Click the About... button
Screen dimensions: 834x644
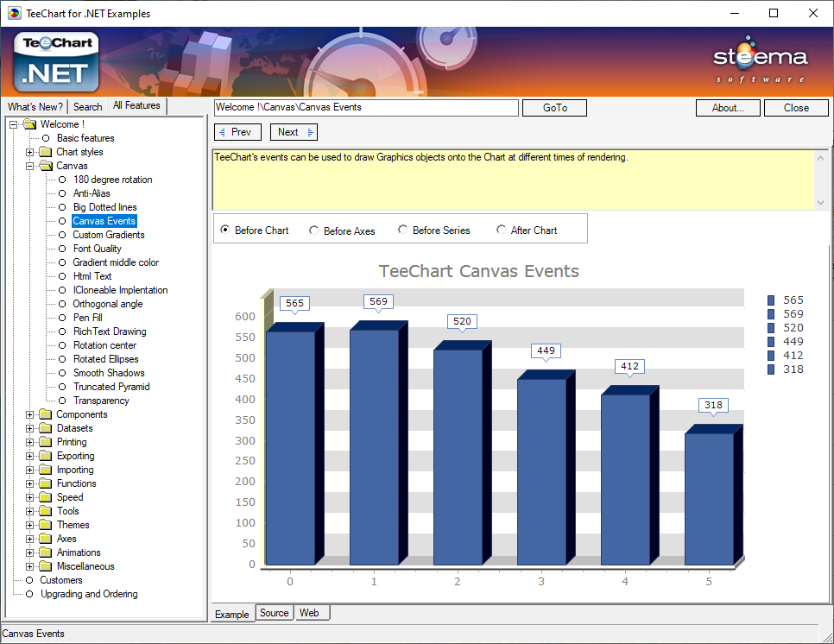coord(728,108)
